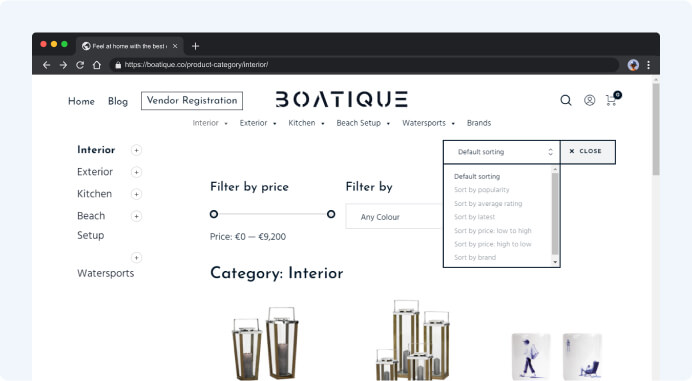The width and height of the screenshot is (692, 381).
Task: Choose 'Default sorting' option in list
Action: pos(477,176)
